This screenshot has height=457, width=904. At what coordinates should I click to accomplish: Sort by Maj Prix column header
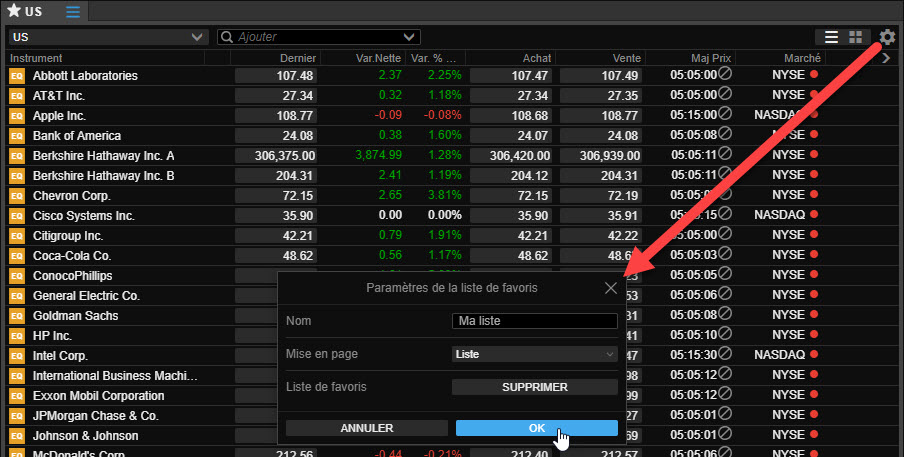(x=711, y=58)
